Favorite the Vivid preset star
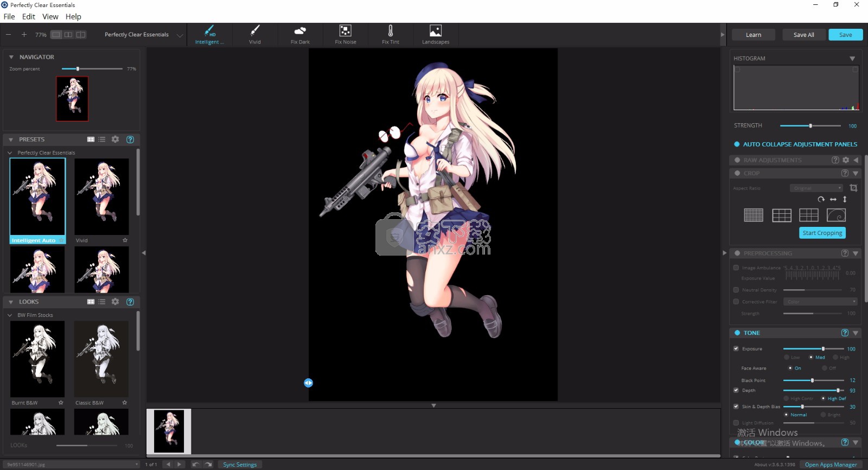The width and height of the screenshot is (868, 470). (x=125, y=240)
